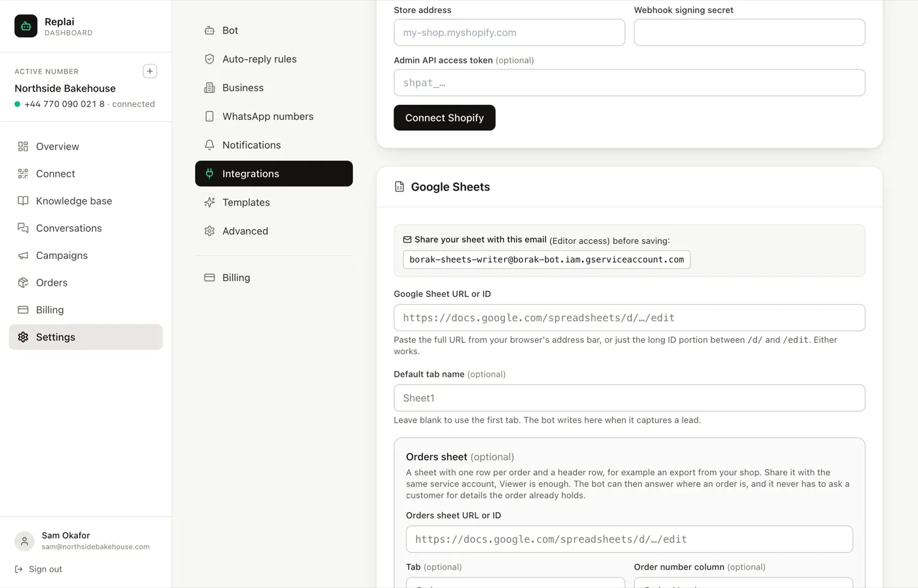The image size is (918, 588).
Task: Focus the Store address field
Action: click(x=509, y=32)
